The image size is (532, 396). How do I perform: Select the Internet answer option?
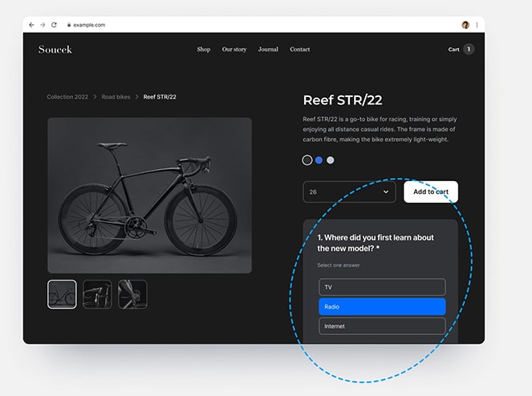coord(382,326)
